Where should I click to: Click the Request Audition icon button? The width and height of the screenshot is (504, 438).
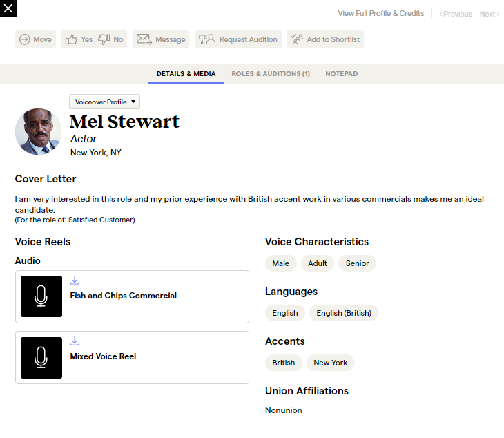click(x=207, y=39)
